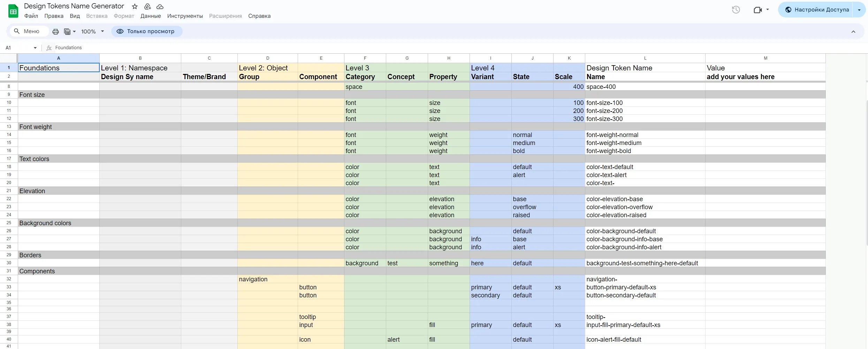Viewport: 868px width, 349px height.
Task: Select the Font weight section cell
Action: point(59,127)
